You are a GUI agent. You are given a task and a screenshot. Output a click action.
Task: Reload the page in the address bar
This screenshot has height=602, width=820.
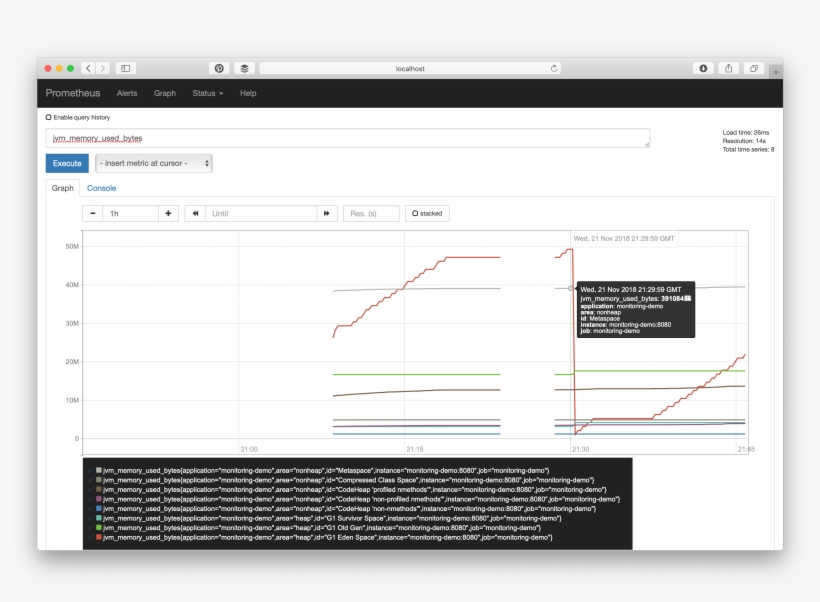(554, 68)
